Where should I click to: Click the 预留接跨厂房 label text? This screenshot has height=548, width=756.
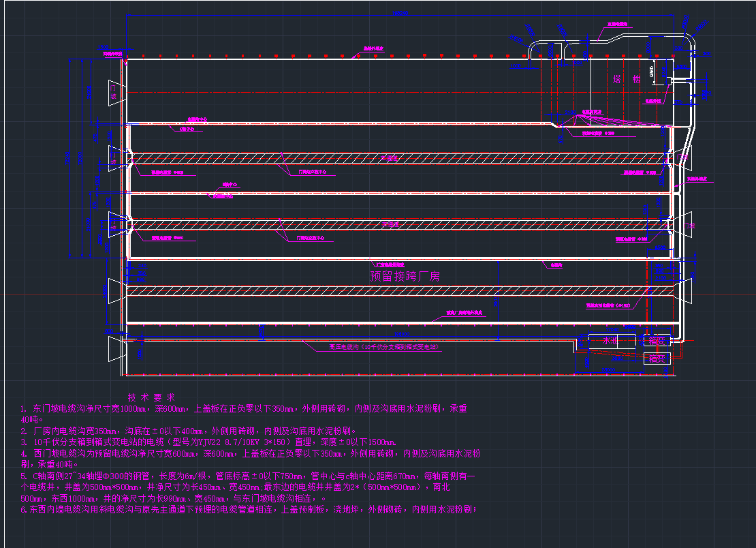point(405,277)
